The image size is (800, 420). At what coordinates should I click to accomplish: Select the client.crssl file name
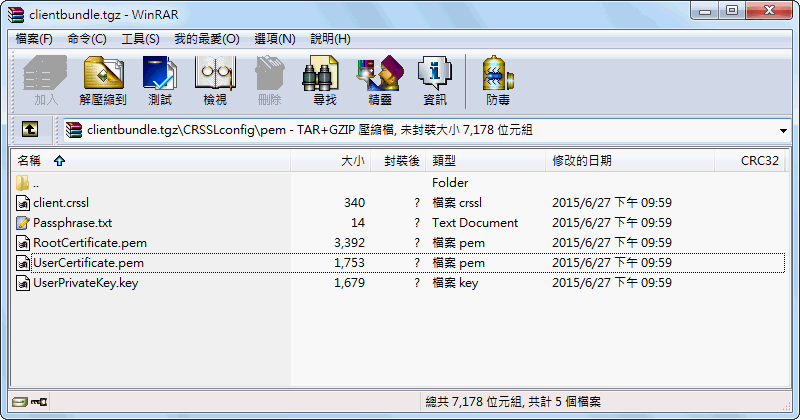(x=61, y=203)
